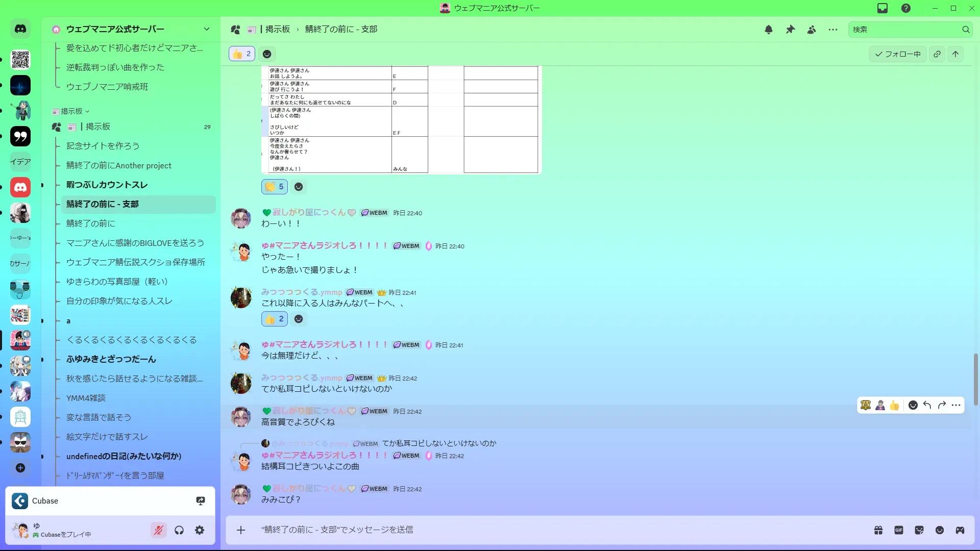Click reply arrow on hovered message

927,405
